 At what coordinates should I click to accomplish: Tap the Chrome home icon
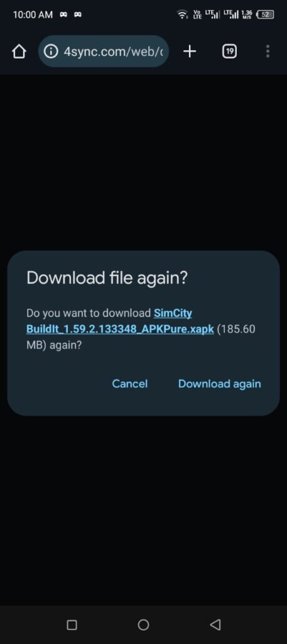click(18, 52)
